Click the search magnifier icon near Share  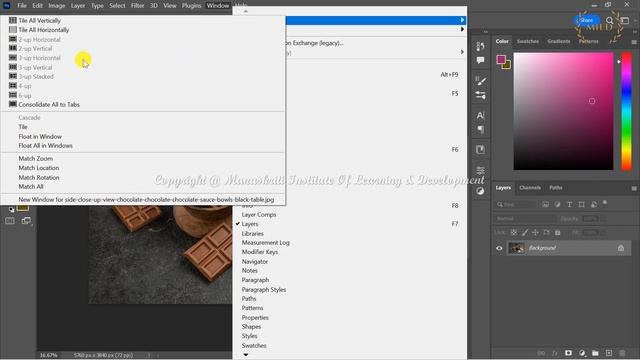[609, 20]
